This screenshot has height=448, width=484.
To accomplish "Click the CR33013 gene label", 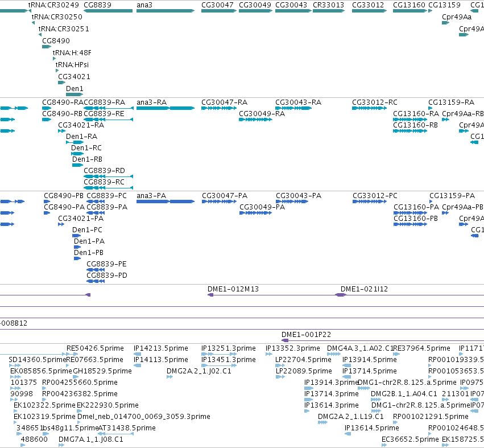I will pos(328,5).
